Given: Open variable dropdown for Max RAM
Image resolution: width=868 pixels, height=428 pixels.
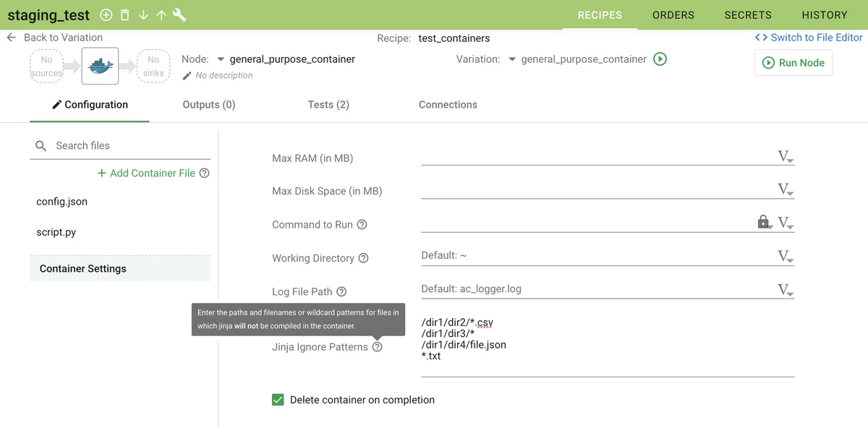Looking at the screenshot, I should (785, 157).
